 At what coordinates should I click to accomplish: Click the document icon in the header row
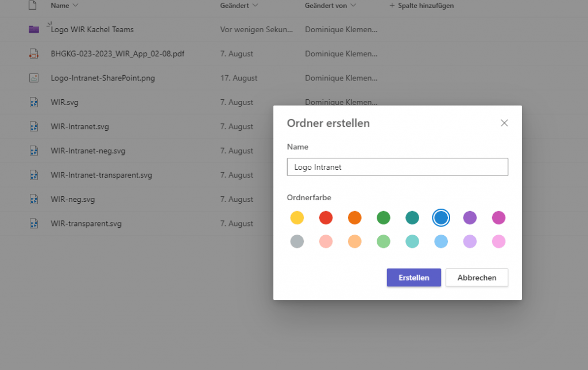[32, 6]
